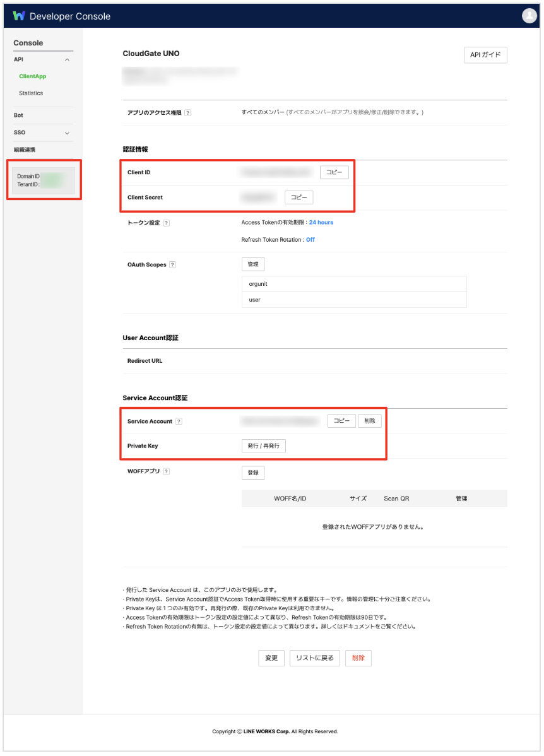Click the 登録されたWOFFアプリがありません message
Viewport: 544px width, 756px height.
[x=374, y=527]
